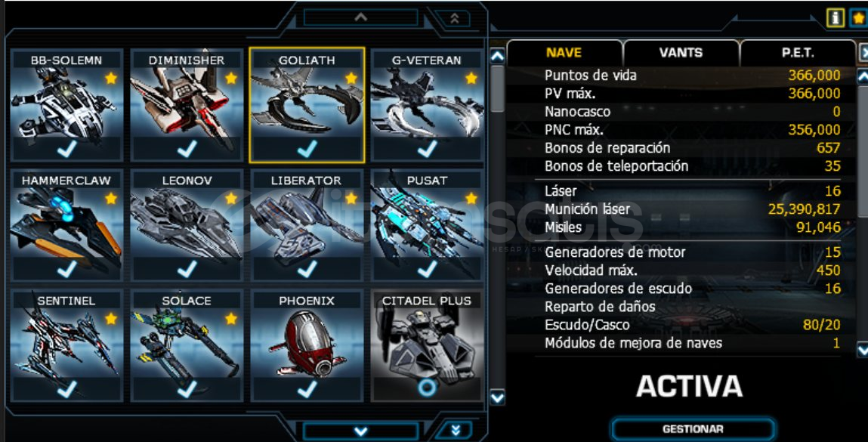
Task: Click the yellow info icon
Action: pos(835,17)
